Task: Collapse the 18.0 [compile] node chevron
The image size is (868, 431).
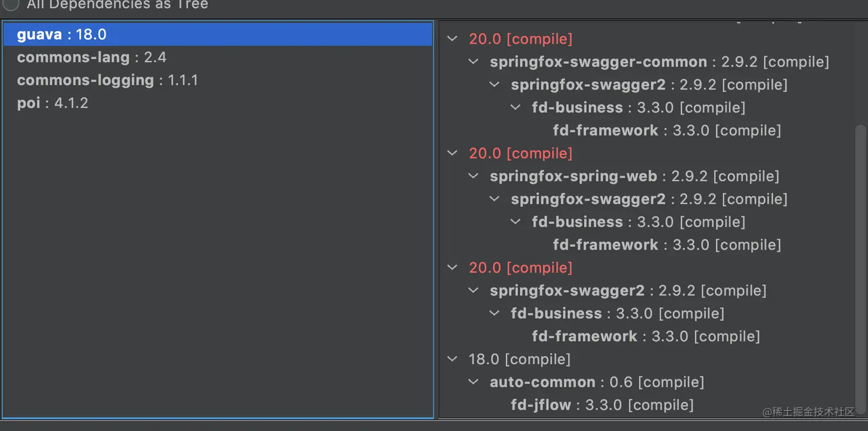Action: pos(452,359)
